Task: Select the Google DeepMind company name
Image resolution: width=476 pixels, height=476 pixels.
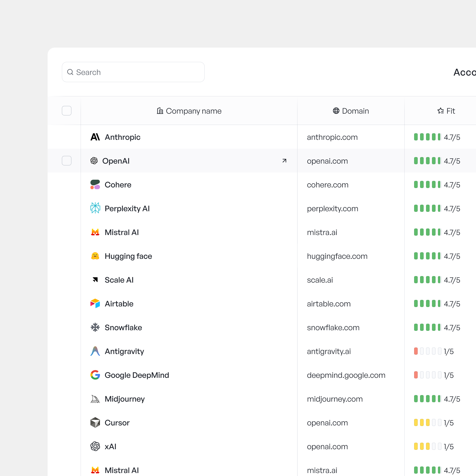Action: tap(137, 375)
